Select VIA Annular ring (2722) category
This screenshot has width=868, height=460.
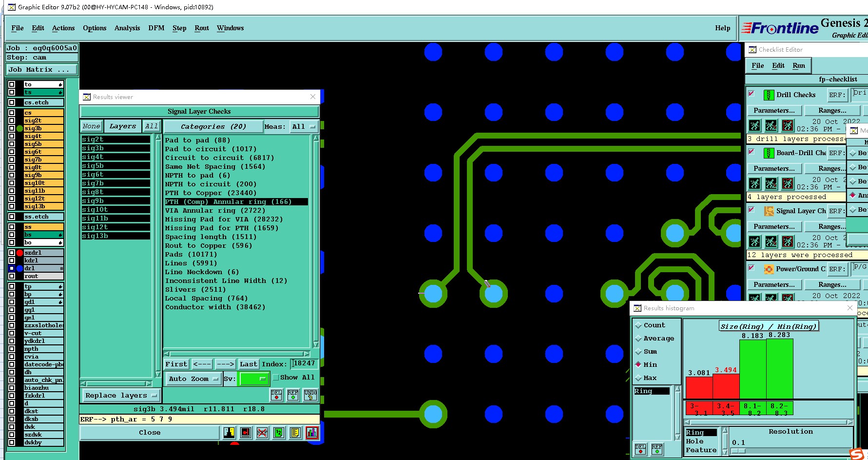pyautogui.click(x=215, y=211)
